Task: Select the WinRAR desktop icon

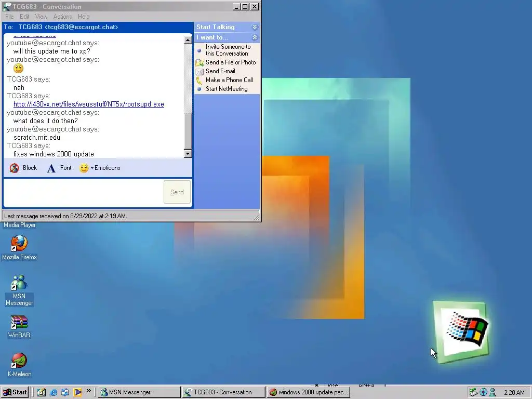Action: pos(19,327)
